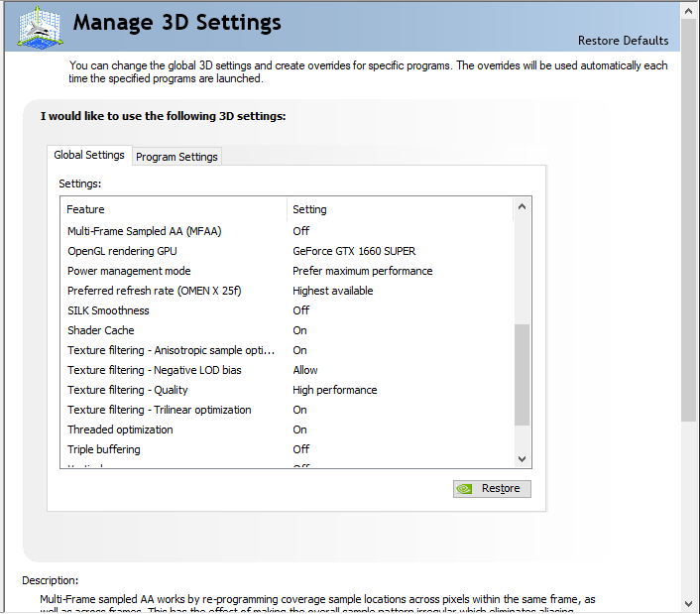
Task: Open the High performance setting value
Action: click(x=335, y=390)
